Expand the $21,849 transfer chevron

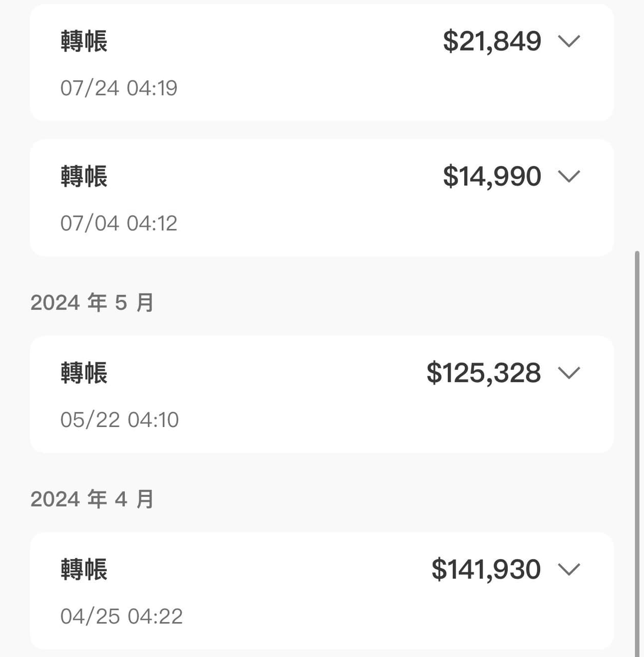coord(569,41)
